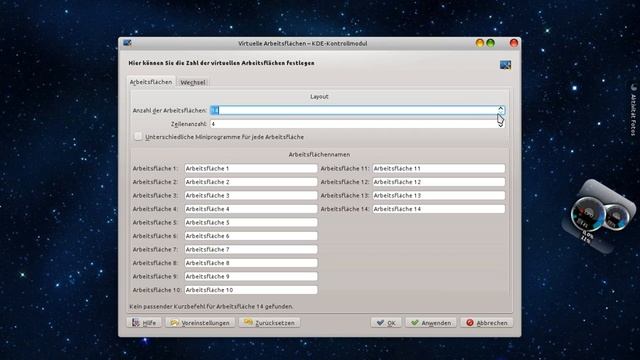Close the dialog with red button

(x=514, y=43)
